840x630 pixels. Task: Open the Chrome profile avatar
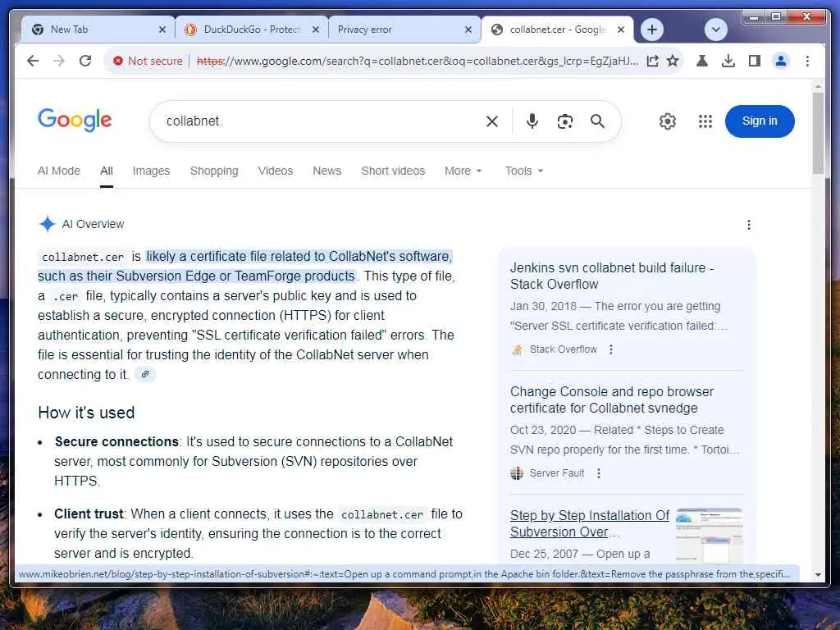[781, 61]
